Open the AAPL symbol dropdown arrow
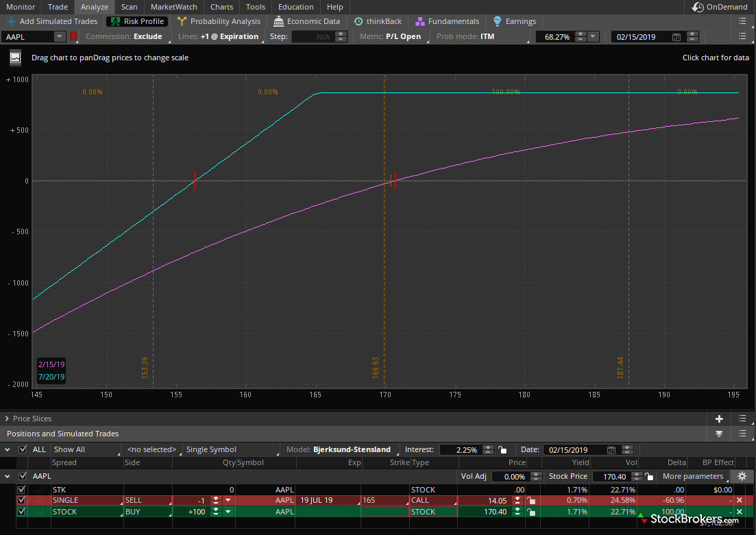The width and height of the screenshot is (756, 535). click(x=60, y=36)
